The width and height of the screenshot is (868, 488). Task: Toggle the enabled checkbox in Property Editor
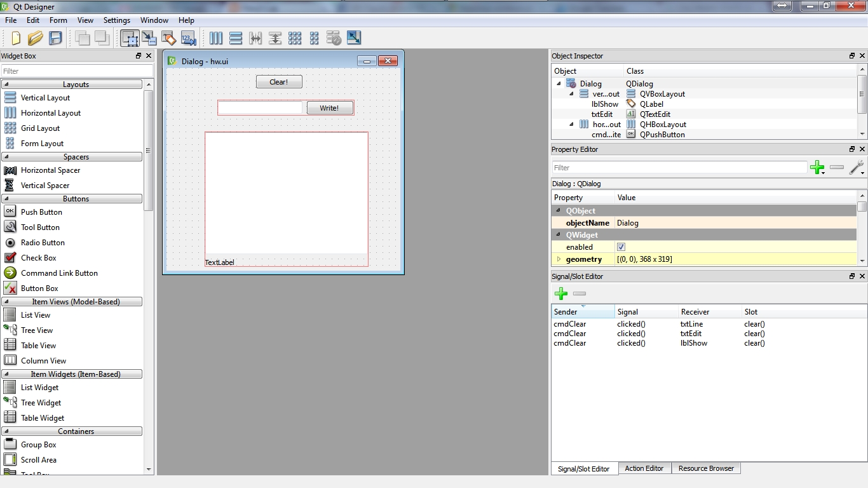pyautogui.click(x=621, y=247)
